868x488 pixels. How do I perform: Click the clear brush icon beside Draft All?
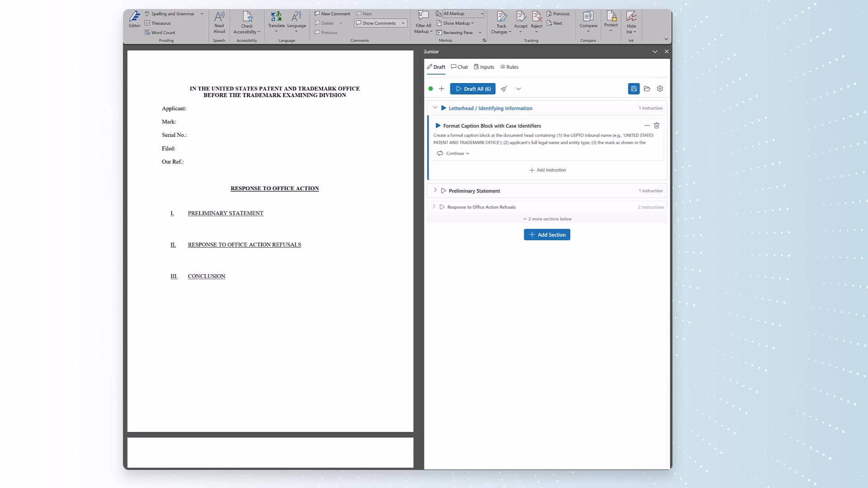point(504,89)
